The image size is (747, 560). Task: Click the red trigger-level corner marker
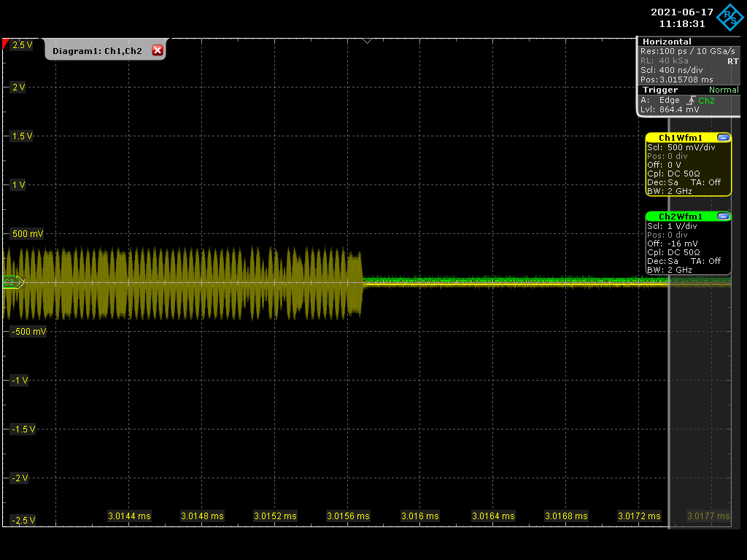[x=6, y=44]
